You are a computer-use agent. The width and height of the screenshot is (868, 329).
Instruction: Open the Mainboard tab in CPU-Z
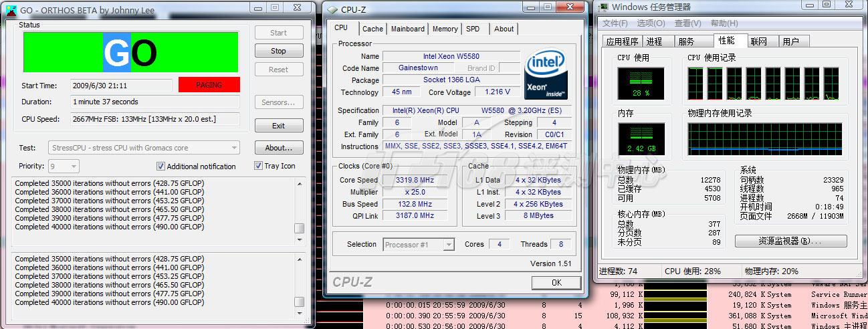click(408, 29)
